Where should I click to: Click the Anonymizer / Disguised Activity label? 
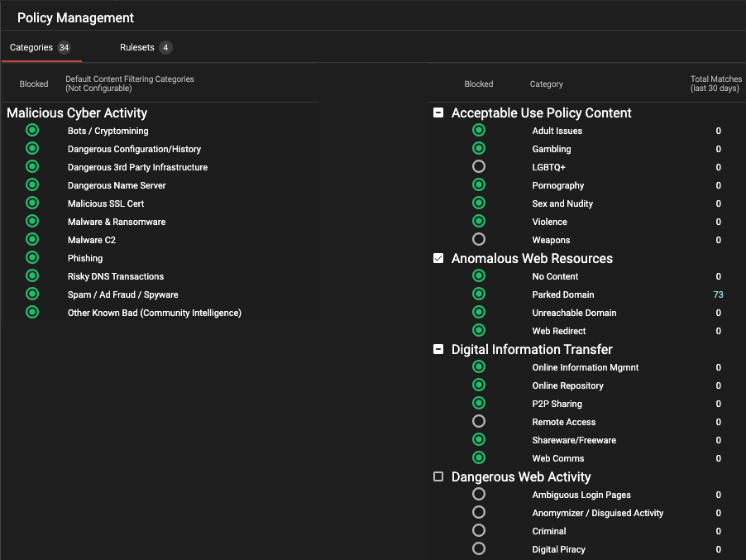(x=597, y=513)
